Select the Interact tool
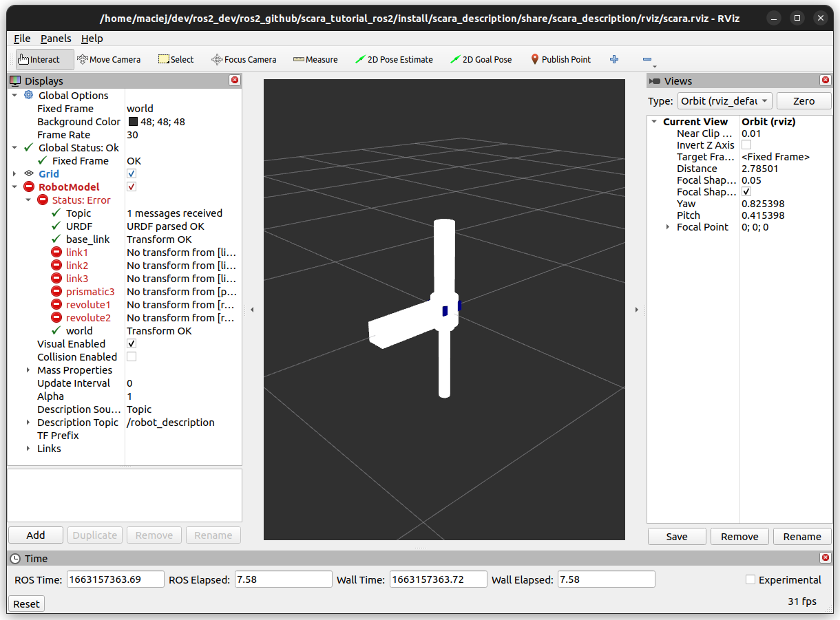This screenshot has width=840, height=620. pos(44,59)
